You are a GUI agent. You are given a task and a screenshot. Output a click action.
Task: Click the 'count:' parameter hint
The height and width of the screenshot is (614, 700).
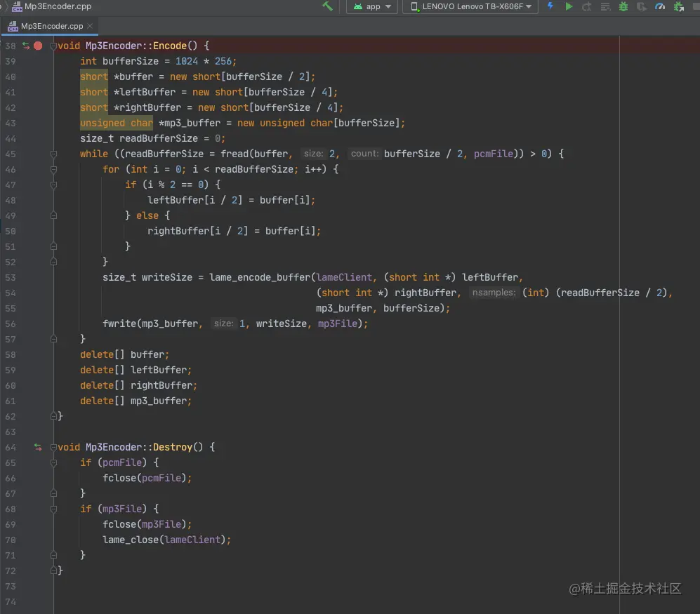click(364, 154)
